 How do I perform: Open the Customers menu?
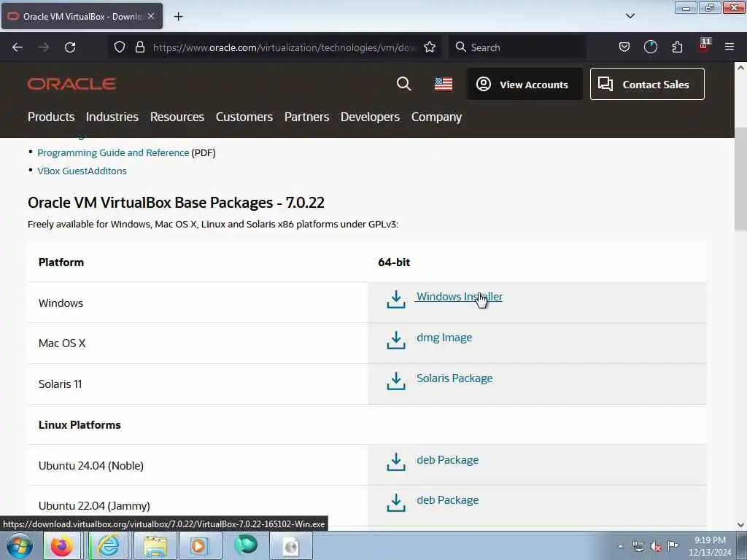point(244,117)
